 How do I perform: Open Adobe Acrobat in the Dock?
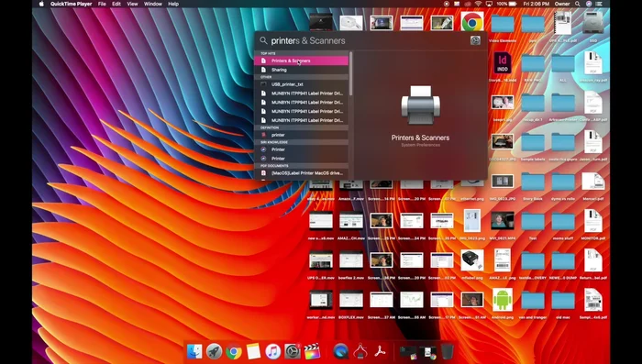381,351
